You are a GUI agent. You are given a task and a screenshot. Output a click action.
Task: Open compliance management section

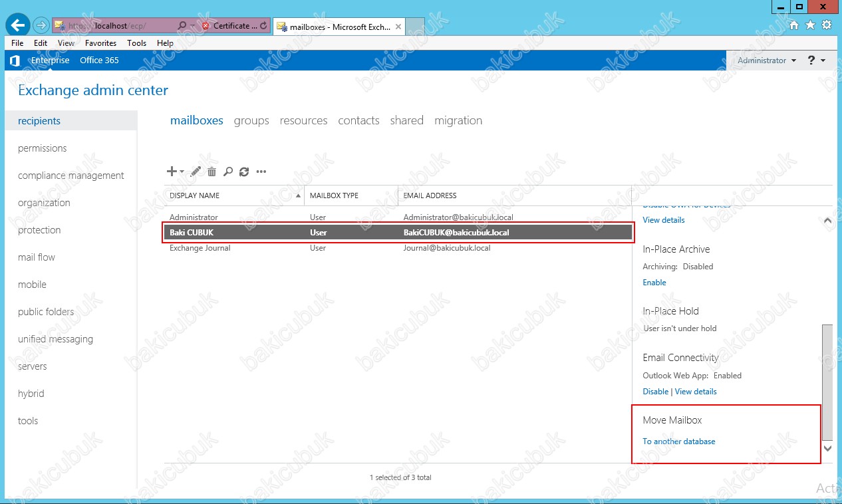tap(71, 176)
